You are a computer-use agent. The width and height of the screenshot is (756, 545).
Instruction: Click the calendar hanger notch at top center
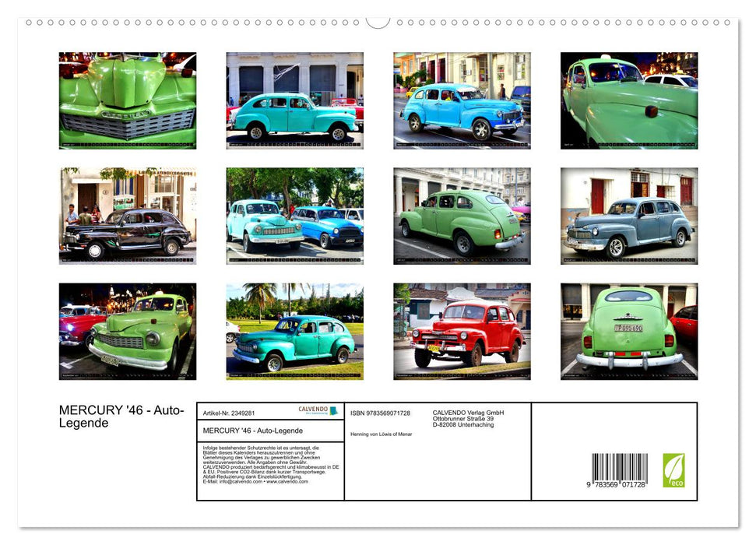(x=378, y=23)
